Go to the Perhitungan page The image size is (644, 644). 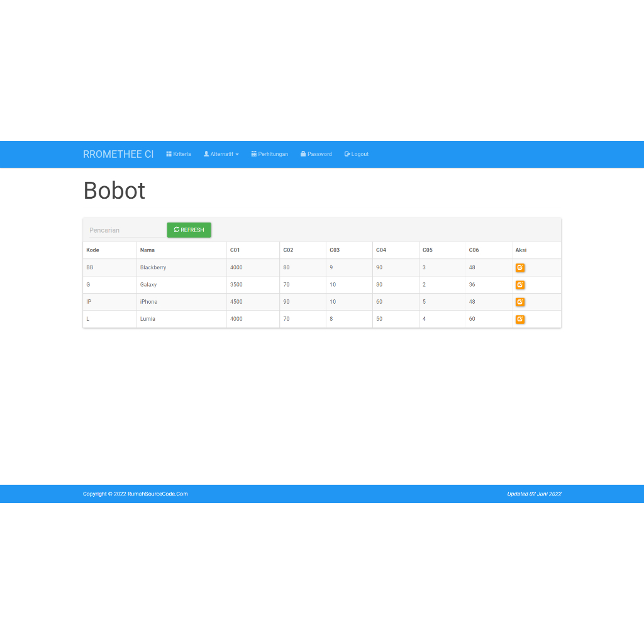pos(269,154)
